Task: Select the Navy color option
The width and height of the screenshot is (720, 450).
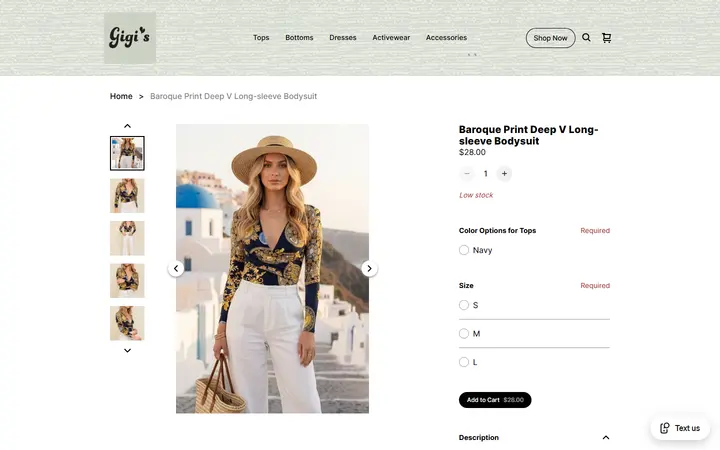Action: point(464,250)
